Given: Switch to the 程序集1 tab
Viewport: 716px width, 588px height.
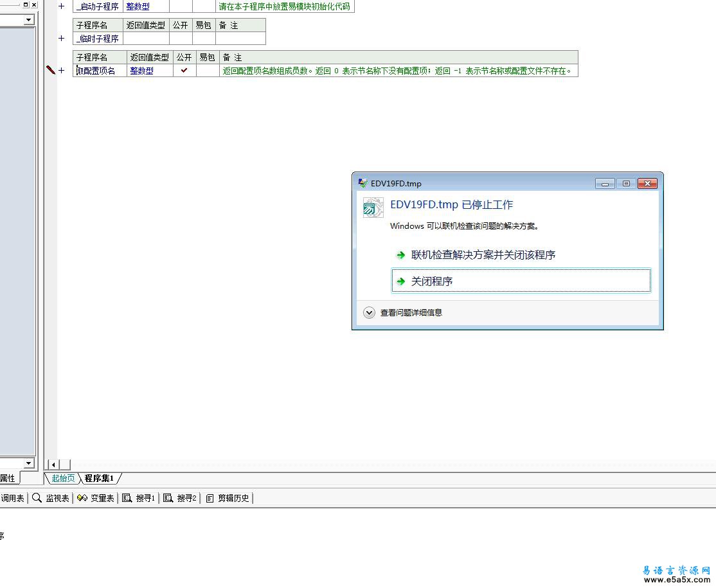Looking at the screenshot, I should click(98, 478).
